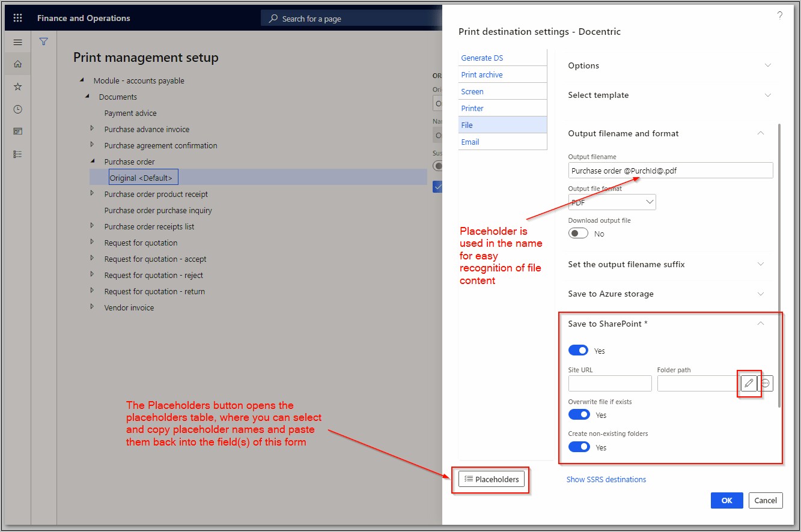Open Workspaces icon in sidebar

point(17,131)
